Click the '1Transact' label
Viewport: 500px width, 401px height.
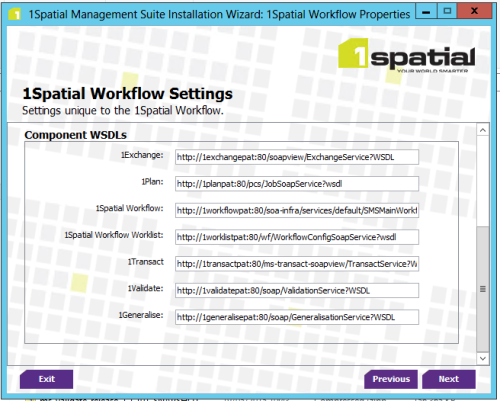point(146,262)
